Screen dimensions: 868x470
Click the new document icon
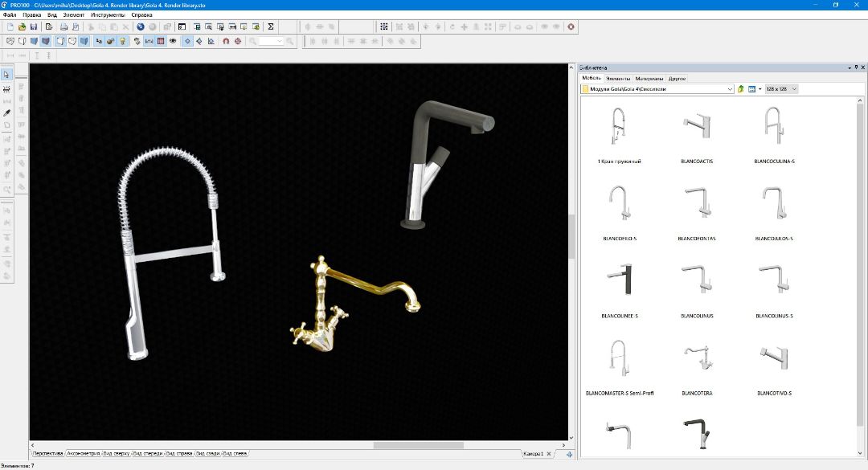click(10, 27)
